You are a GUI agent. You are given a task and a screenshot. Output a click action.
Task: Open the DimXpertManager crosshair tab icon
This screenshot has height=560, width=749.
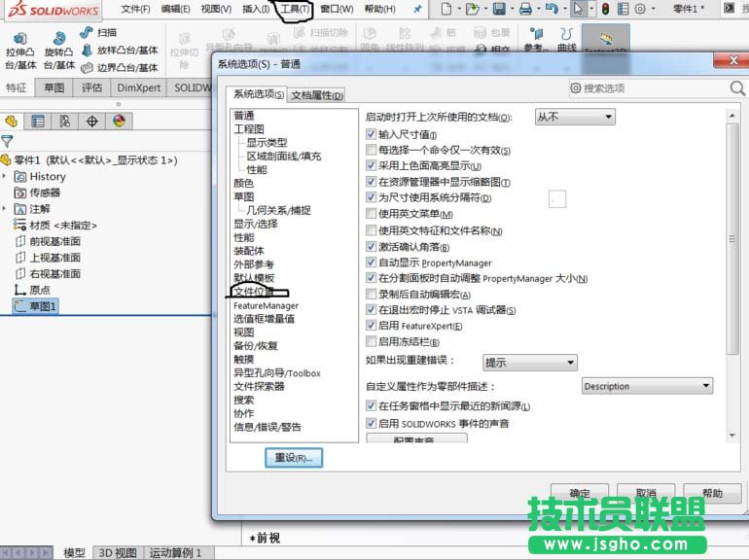91,122
